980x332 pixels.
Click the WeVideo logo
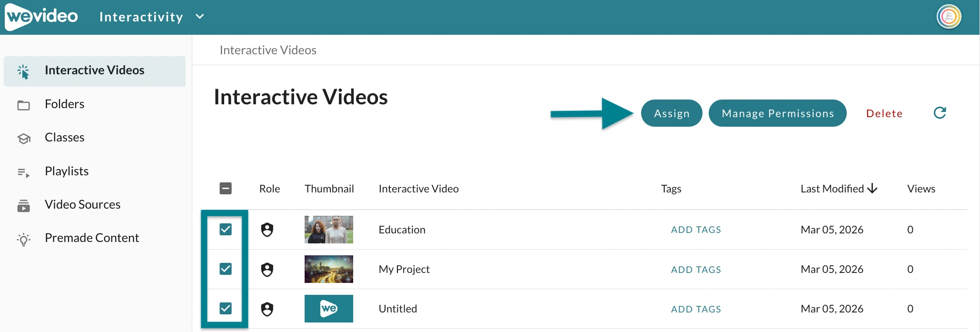tap(41, 17)
